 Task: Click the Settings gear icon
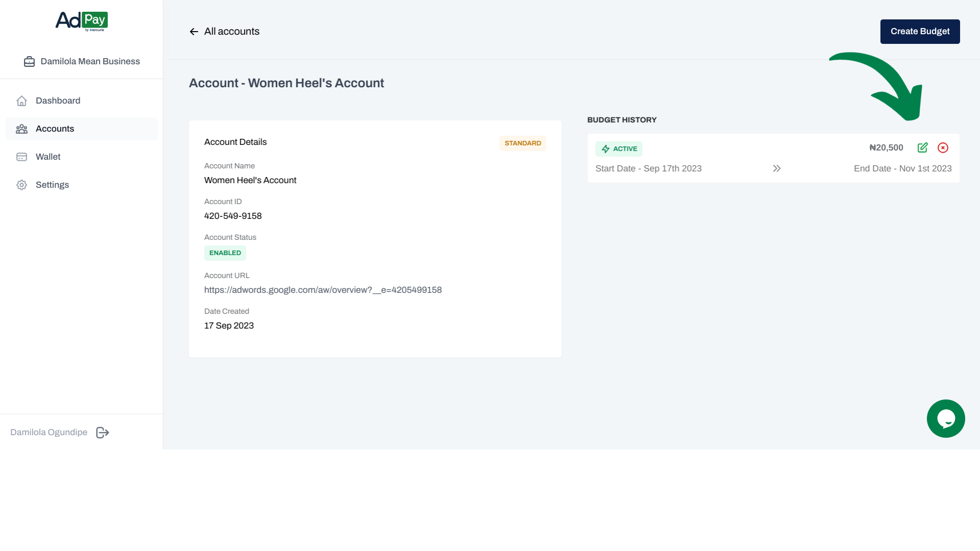click(21, 185)
